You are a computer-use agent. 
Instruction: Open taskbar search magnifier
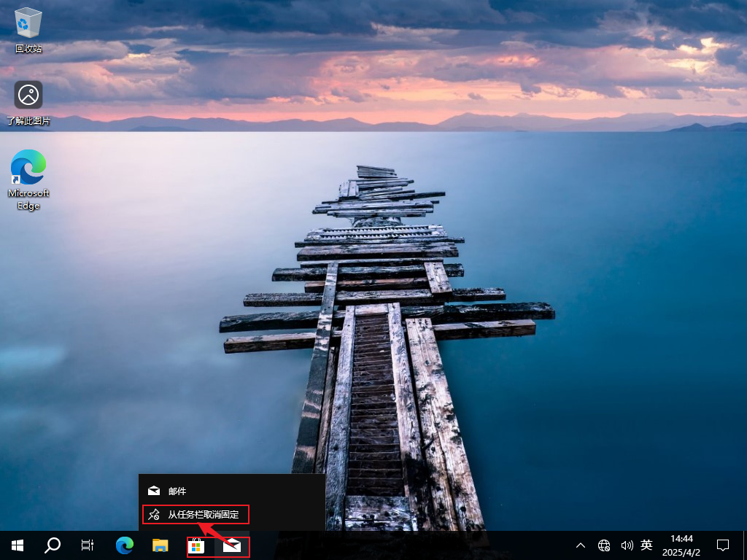pos(53,545)
